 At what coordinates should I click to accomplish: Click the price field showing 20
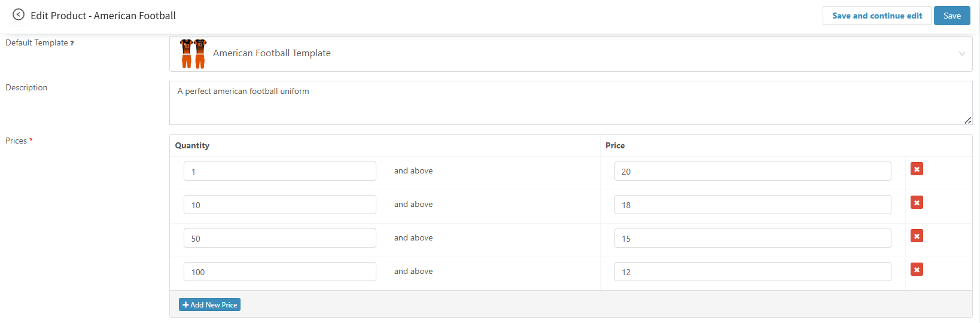(x=752, y=172)
